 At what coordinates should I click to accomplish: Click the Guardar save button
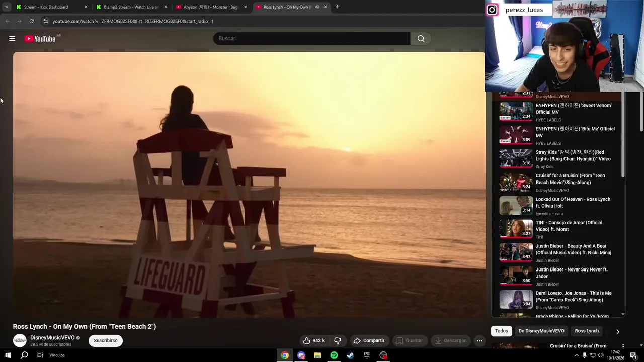410,341
